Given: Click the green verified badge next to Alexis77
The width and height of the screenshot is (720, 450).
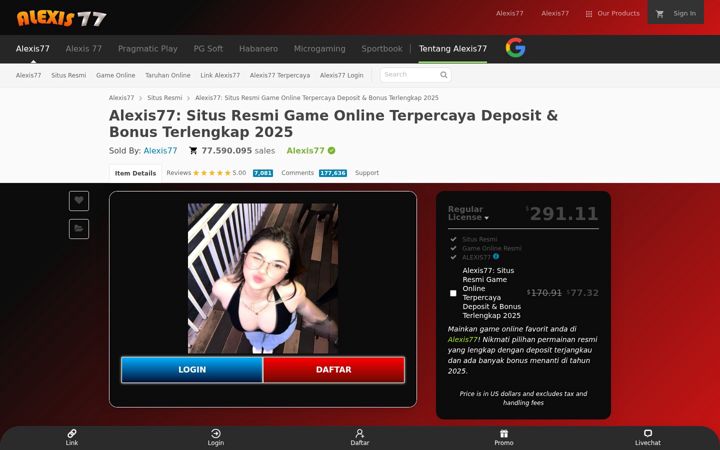Looking at the screenshot, I should (x=332, y=151).
